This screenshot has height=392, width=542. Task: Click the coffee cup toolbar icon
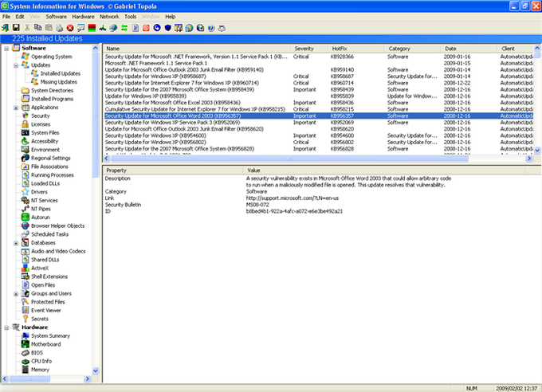(x=222, y=28)
